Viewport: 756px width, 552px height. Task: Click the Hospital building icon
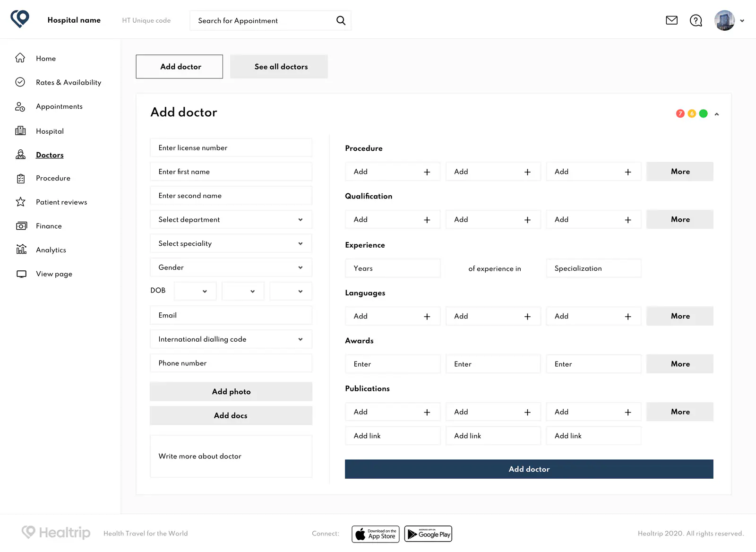[x=20, y=131]
